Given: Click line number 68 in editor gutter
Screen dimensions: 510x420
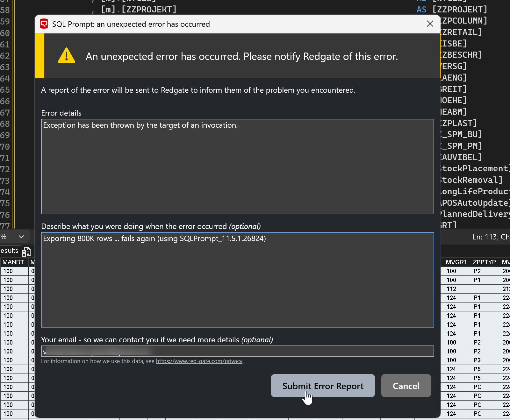Looking at the screenshot, I should pos(5,124).
